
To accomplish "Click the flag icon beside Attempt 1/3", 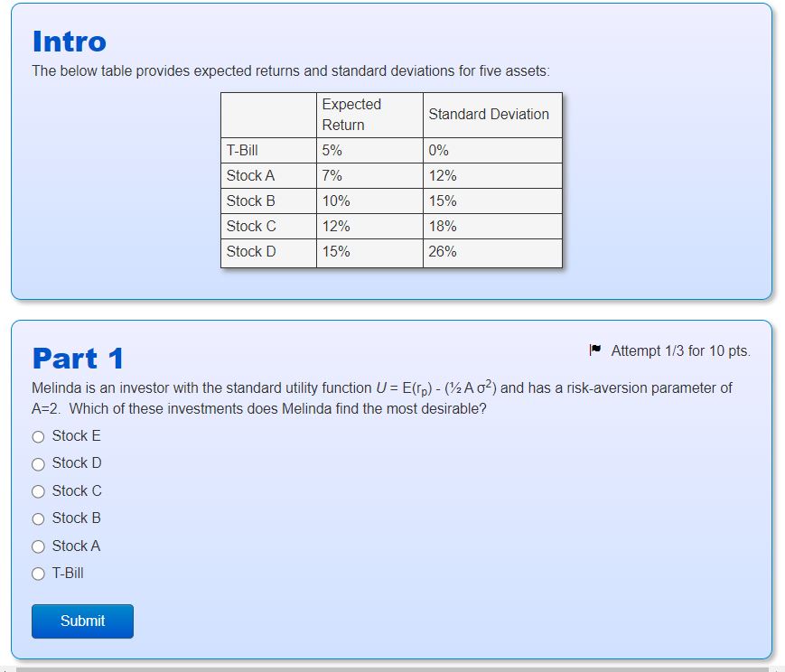I will pos(594,350).
